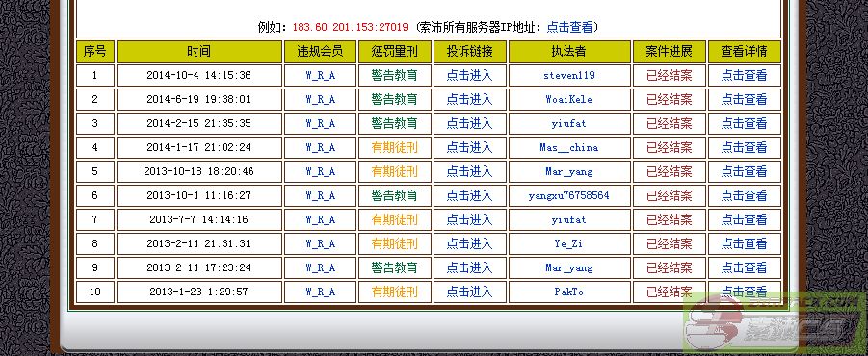Open enforcer profile WoaiKele

569,99
